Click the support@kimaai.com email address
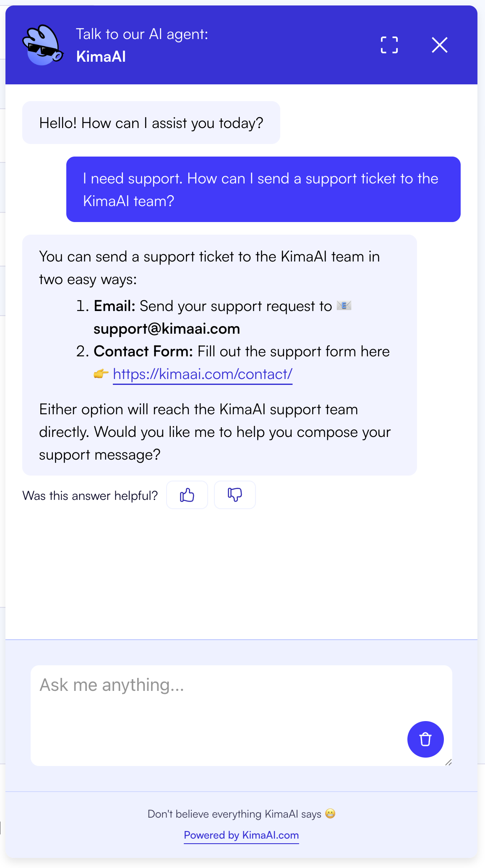 pos(167,329)
